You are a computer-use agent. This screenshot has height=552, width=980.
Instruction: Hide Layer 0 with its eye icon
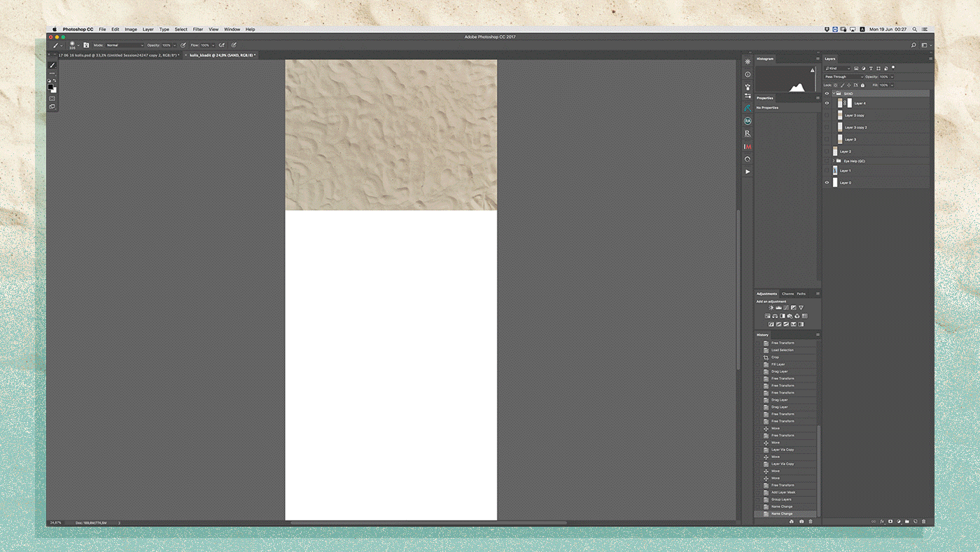pos(827,183)
